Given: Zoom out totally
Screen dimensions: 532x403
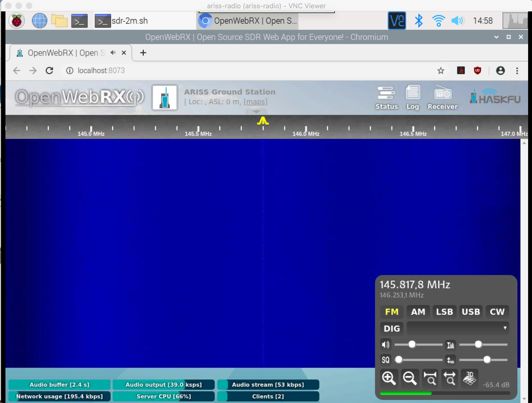Looking at the screenshot, I should pyautogui.click(x=450, y=378).
